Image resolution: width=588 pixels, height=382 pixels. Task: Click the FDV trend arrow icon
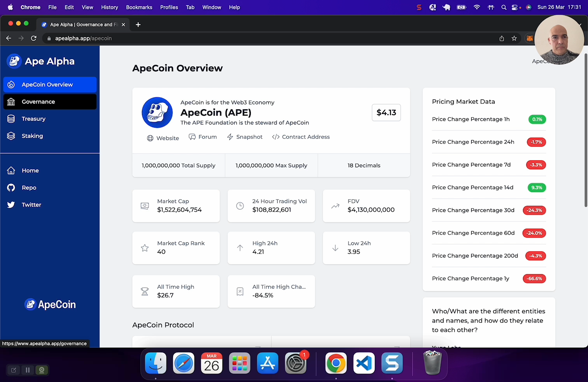tap(335, 206)
